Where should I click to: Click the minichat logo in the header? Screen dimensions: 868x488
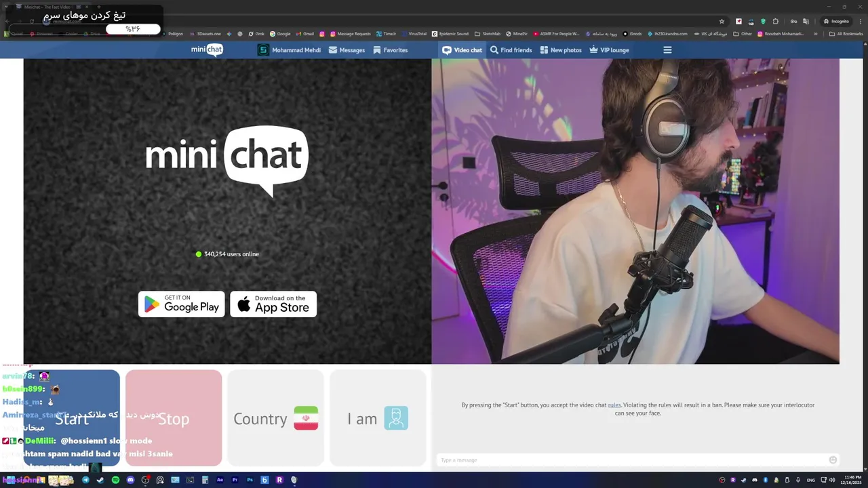(x=207, y=49)
